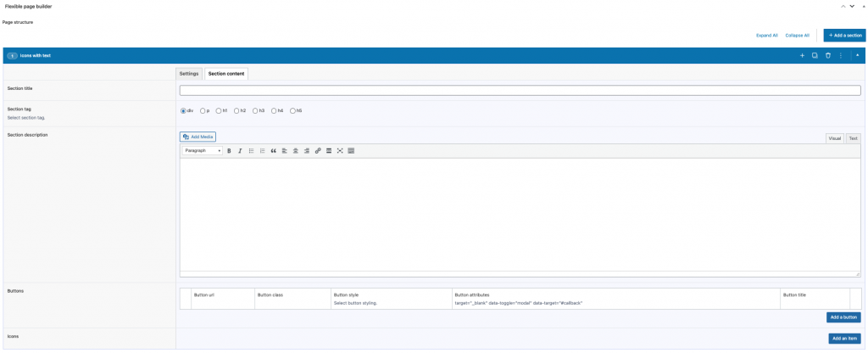This screenshot has width=868, height=353.
Task: Collapse the Icons with text section arrow
Action: tap(858, 55)
